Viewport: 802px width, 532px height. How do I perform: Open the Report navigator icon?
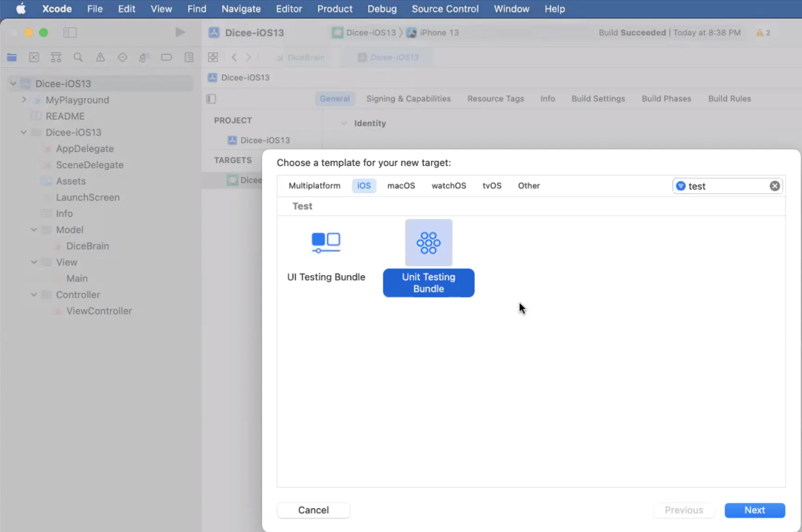coord(189,57)
